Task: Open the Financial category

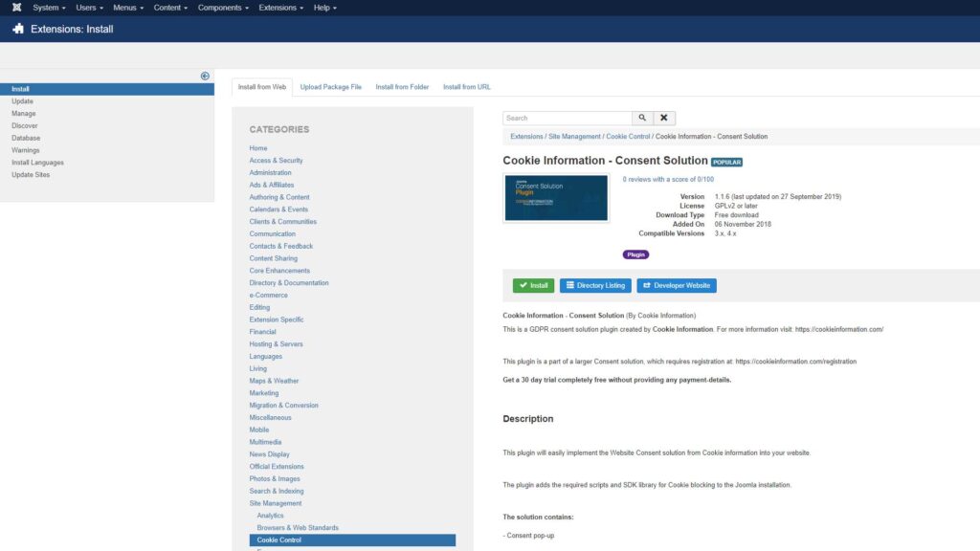Action: coord(262,332)
